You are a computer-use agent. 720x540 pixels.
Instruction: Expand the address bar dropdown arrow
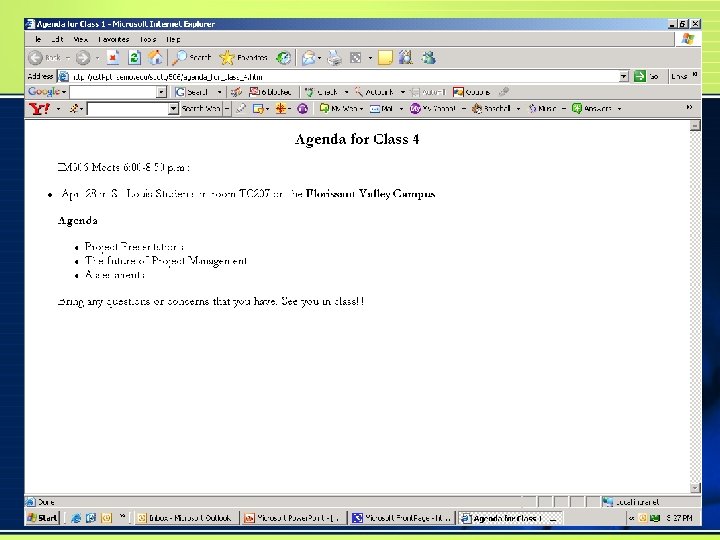(623, 77)
